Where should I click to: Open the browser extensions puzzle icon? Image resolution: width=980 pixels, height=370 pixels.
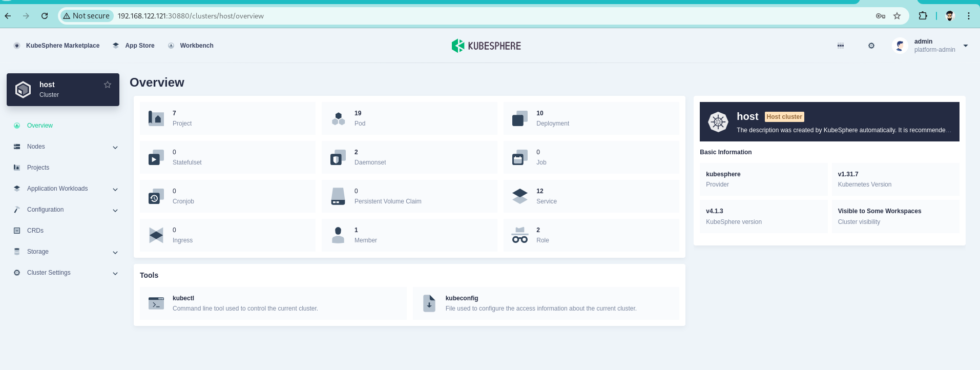point(923,16)
